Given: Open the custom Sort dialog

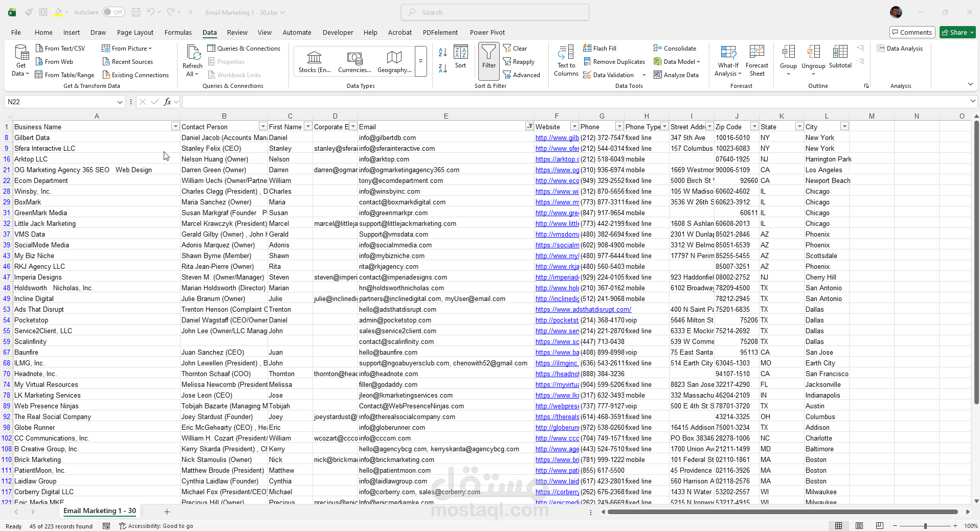Looking at the screenshot, I should 461,57.
